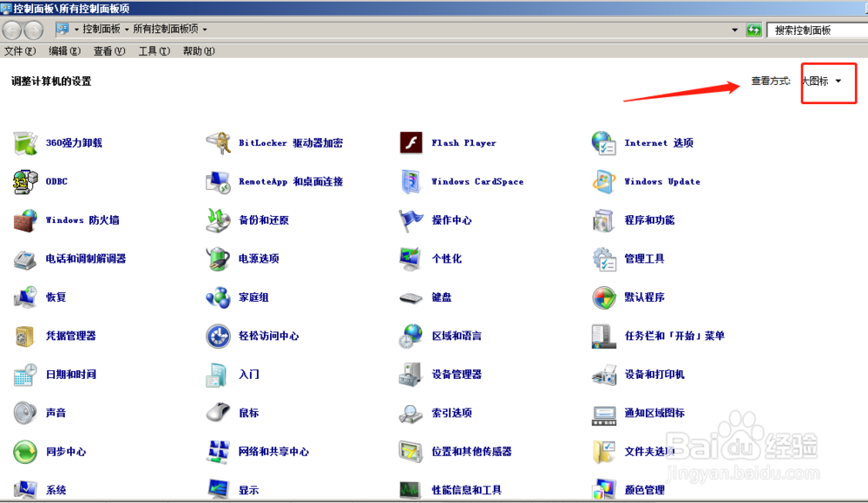Expand arrow before 控制面板 breadcrumb

point(76,29)
